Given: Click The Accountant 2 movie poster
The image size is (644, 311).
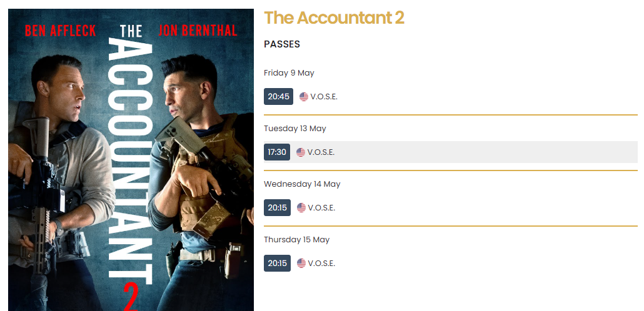Looking at the screenshot, I should (131, 160).
